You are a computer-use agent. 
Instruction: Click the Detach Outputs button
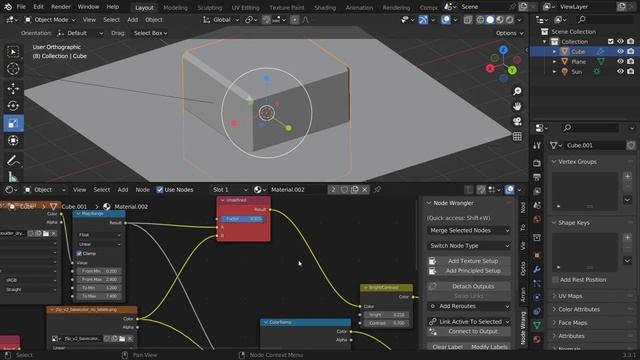[x=469, y=286]
